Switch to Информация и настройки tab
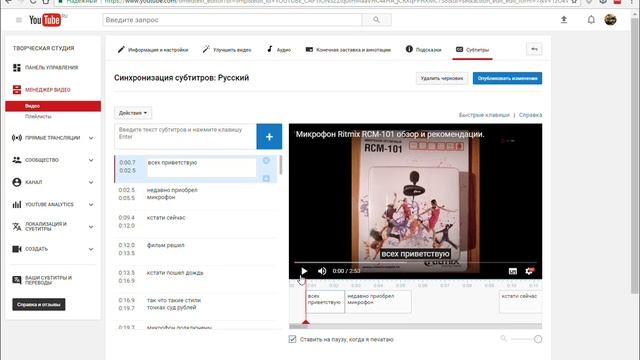The height and width of the screenshot is (360, 640). 153,50
